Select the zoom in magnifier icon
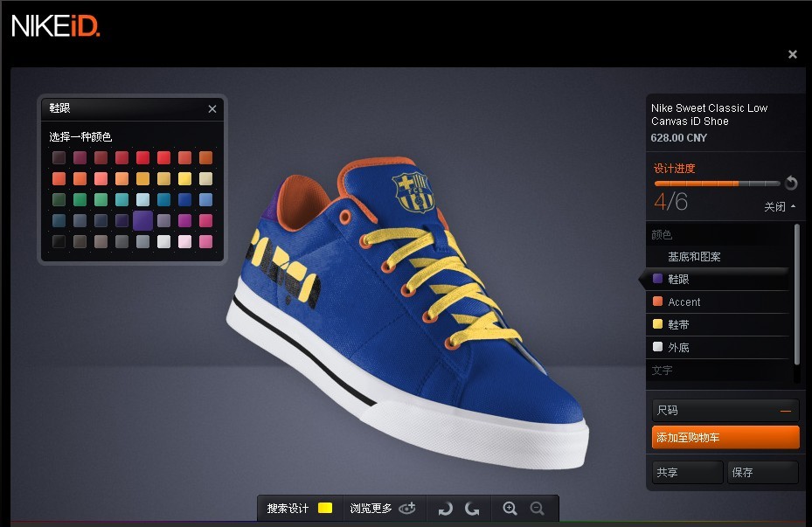812x527 pixels. (x=510, y=508)
